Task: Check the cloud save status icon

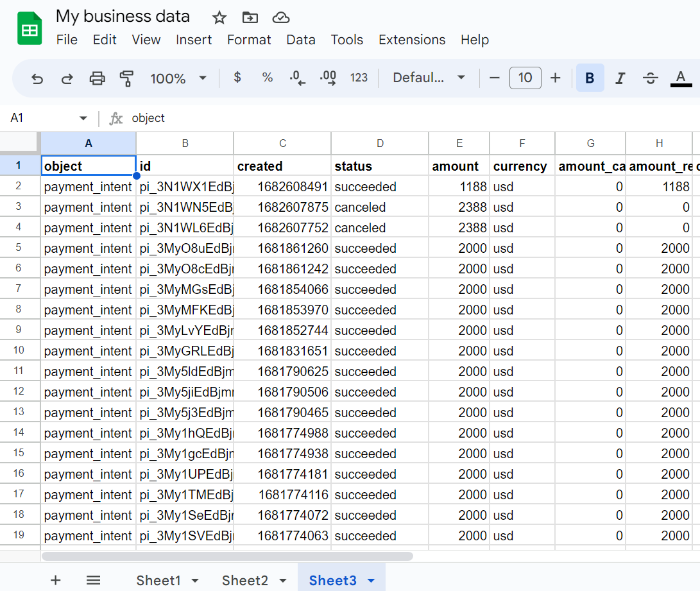Action: [281, 18]
